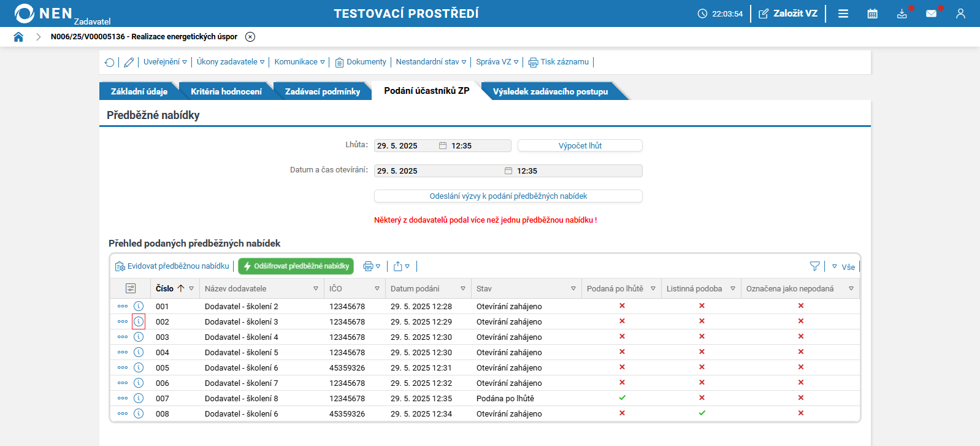
Task: Open table print icon dropdown
Action: (372, 266)
